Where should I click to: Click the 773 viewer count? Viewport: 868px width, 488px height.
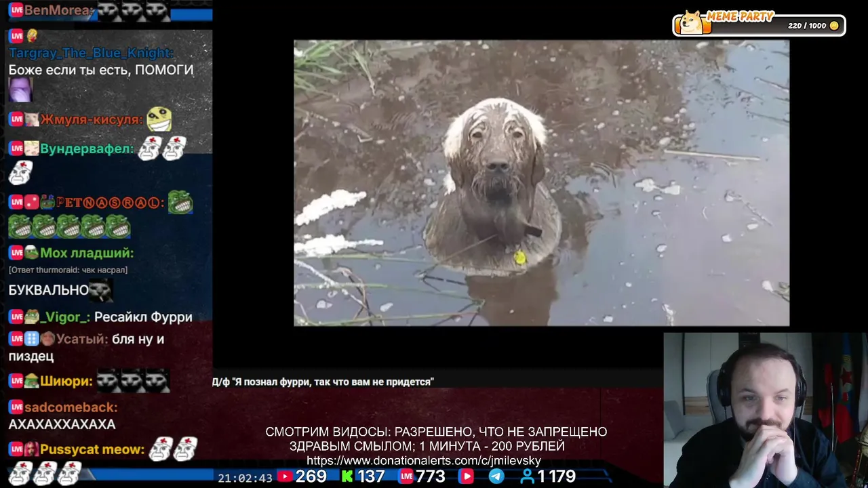pos(431,476)
